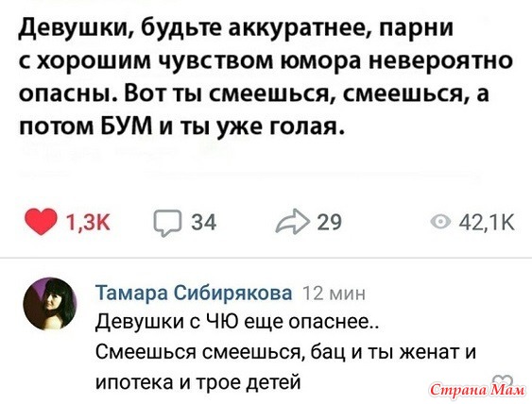
Task: Open the Тамара Сибирякова profile link
Action: pyautogui.click(x=194, y=293)
